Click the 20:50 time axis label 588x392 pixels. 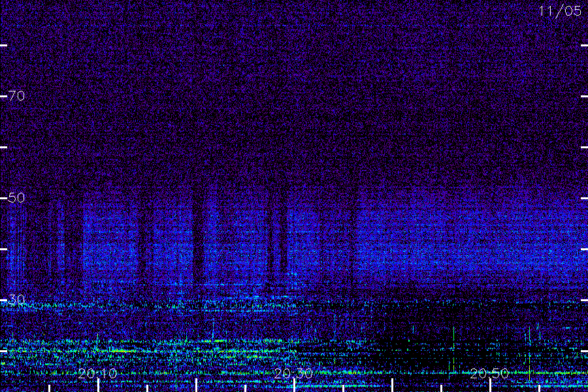[489, 373]
